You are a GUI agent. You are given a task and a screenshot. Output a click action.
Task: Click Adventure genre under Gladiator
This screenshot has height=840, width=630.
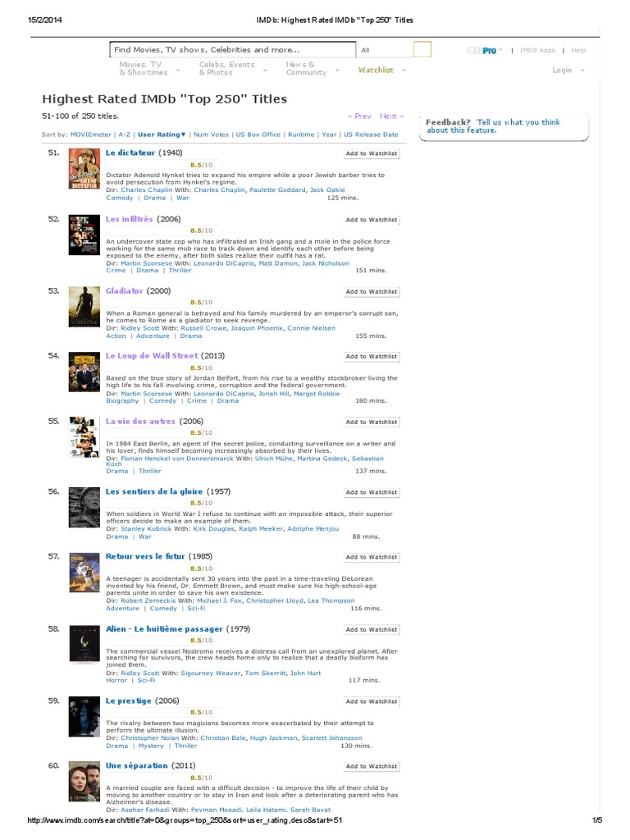pyautogui.click(x=153, y=336)
